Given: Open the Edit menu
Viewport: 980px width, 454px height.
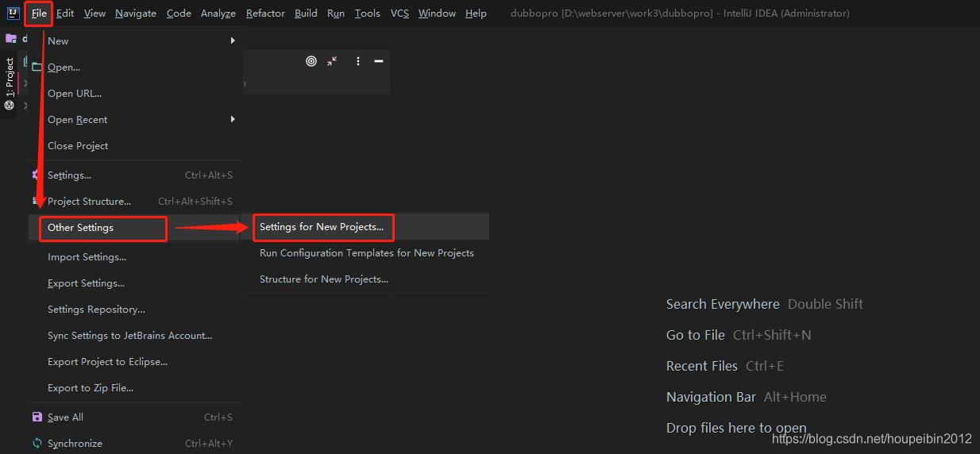Looking at the screenshot, I should click(65, 13).
